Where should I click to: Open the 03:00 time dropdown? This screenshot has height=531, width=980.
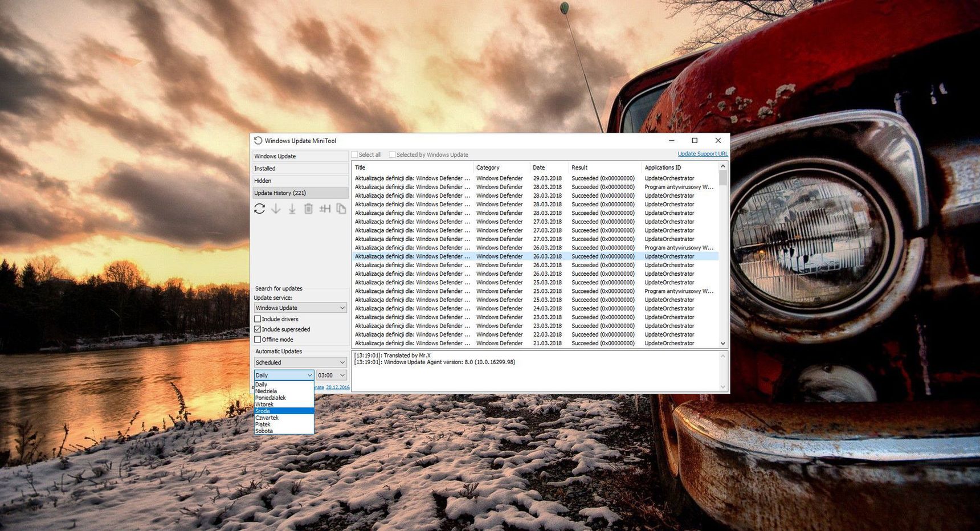coord(332,375)
